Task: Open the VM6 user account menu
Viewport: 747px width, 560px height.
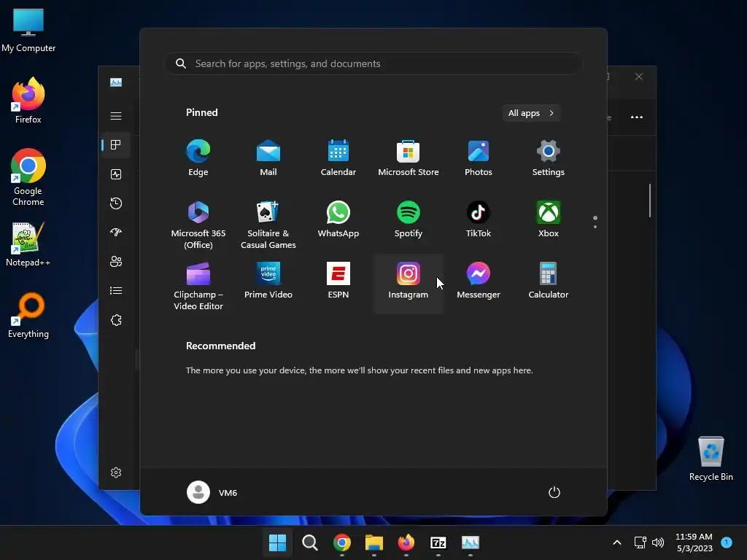Action: point(212,492)
